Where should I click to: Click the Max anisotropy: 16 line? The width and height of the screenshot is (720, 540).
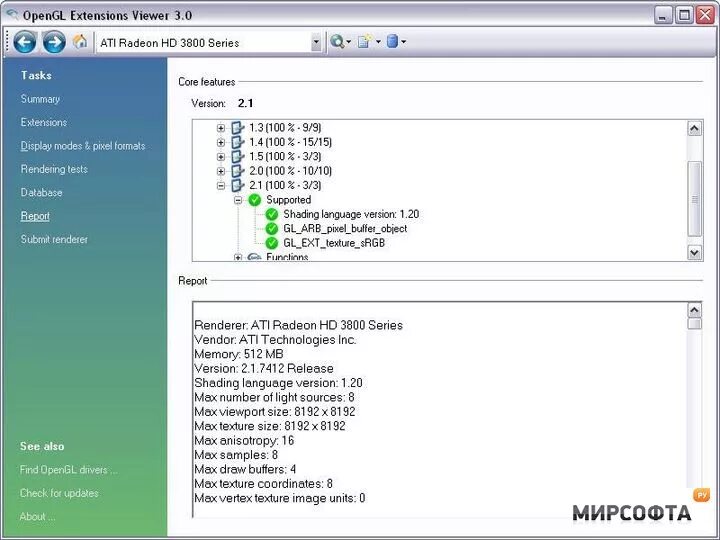click(x=244, y=440)
